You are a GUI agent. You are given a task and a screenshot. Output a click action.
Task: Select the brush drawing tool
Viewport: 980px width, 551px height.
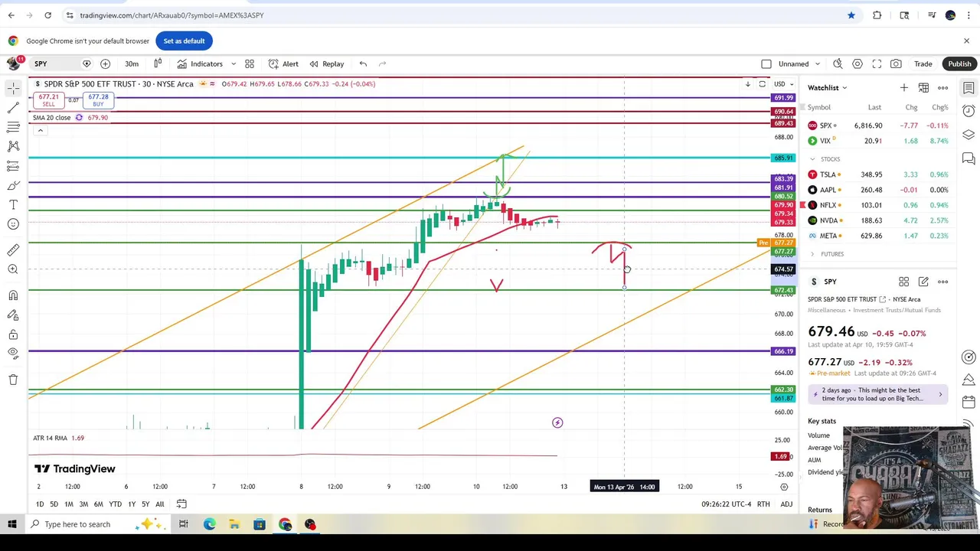pyautogui.click(x=13, y=185)
